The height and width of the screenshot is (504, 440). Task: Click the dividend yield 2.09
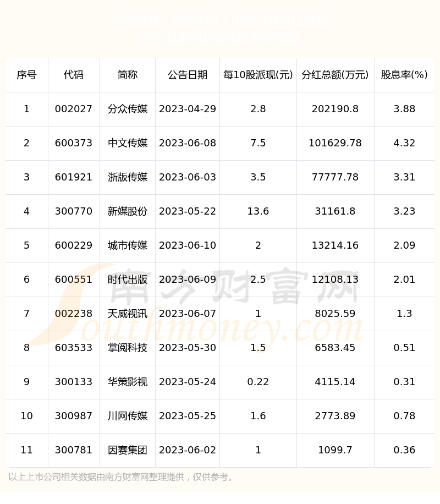point(404,245)
